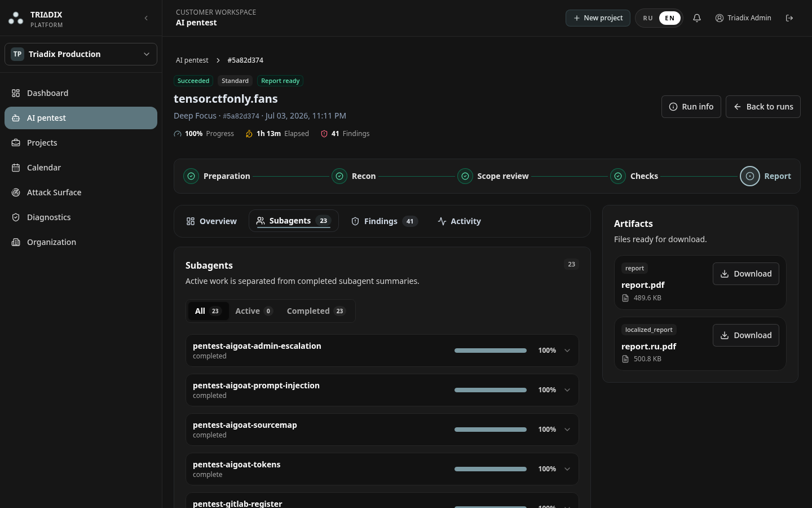Screen dimensions: 812x508
Task: Create a New project
Action: [x=598, y=18]
